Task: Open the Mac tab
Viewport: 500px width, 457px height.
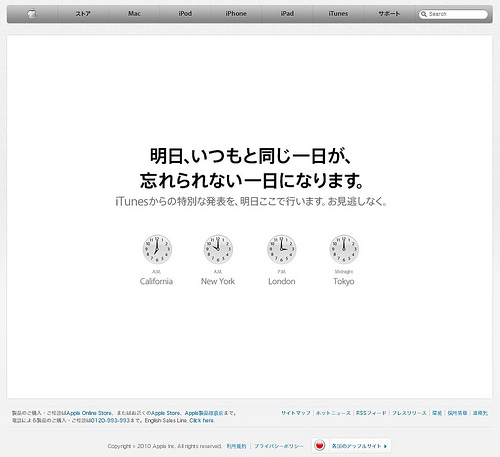Action: coord(134,14)
